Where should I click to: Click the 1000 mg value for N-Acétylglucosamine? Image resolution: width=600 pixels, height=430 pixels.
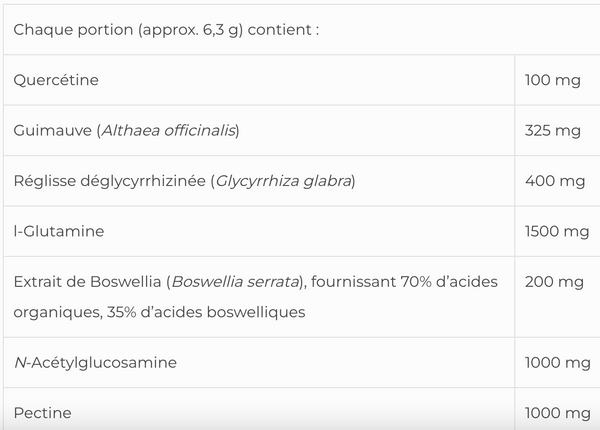click(x=556, y=363)
